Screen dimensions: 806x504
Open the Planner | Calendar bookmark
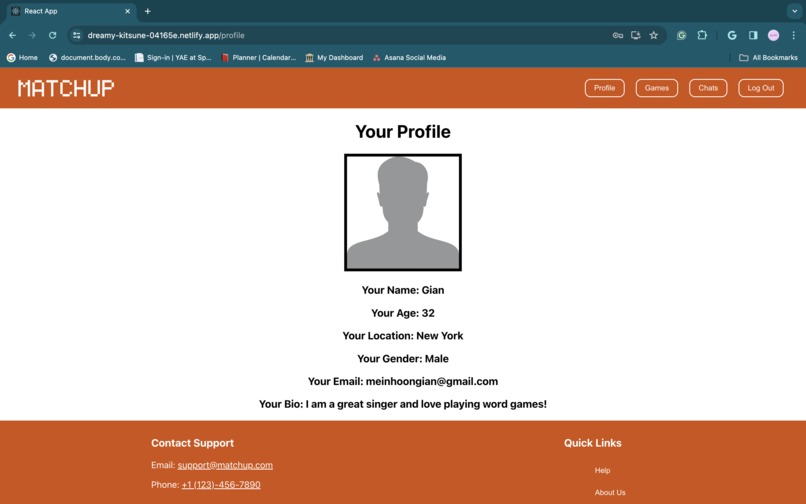(x=259, y=58)
